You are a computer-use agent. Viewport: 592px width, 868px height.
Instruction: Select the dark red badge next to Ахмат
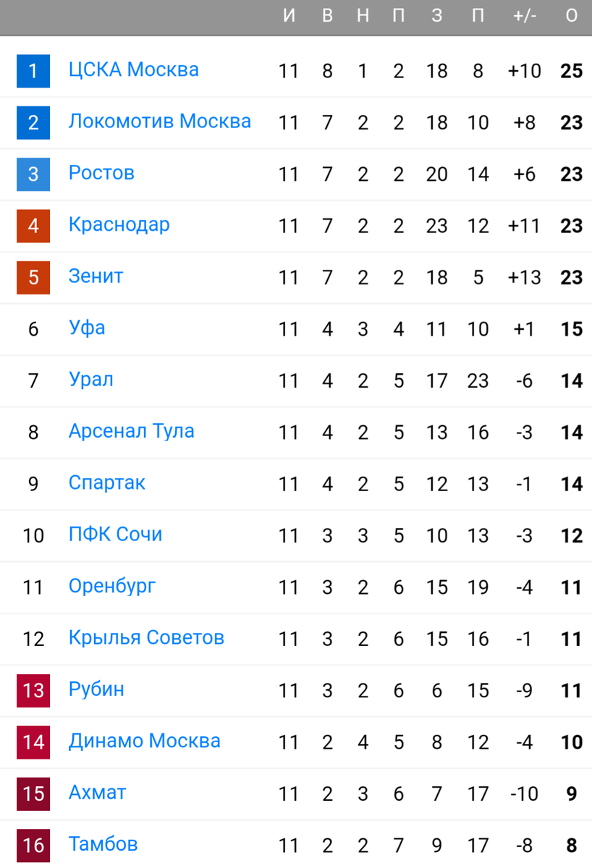[33, 793]
